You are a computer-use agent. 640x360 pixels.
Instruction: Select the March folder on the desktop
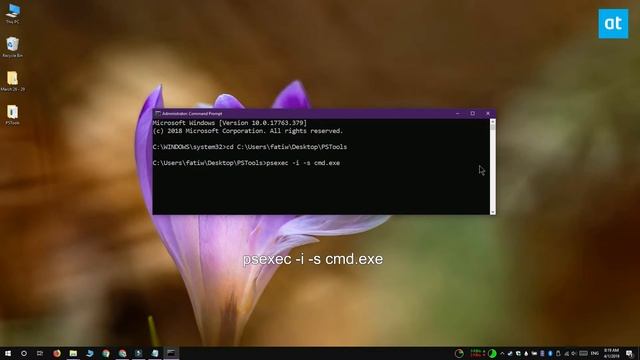(x=13, y=80)
